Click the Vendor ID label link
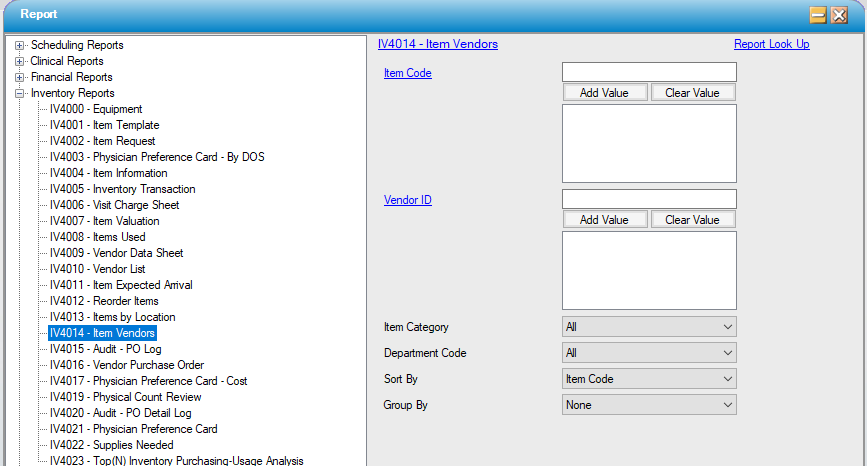867x466 pixels. click(x=408, y=200)
